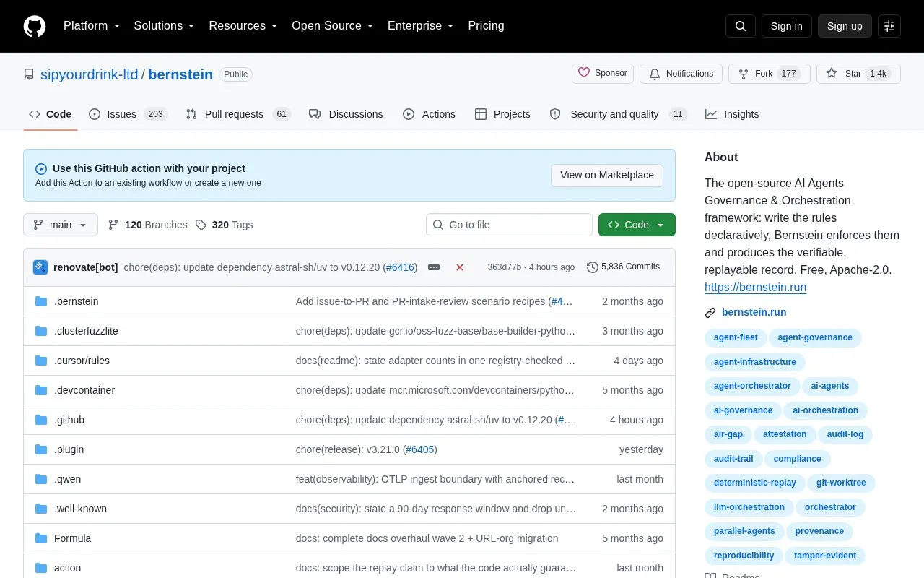
Task: Open the Platform dropdown menu
Action: (92, 26)
